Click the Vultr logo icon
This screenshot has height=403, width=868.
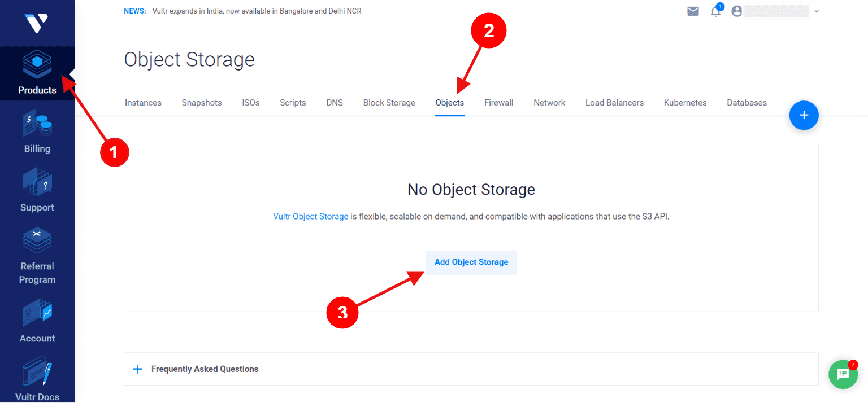pos(36,23)
